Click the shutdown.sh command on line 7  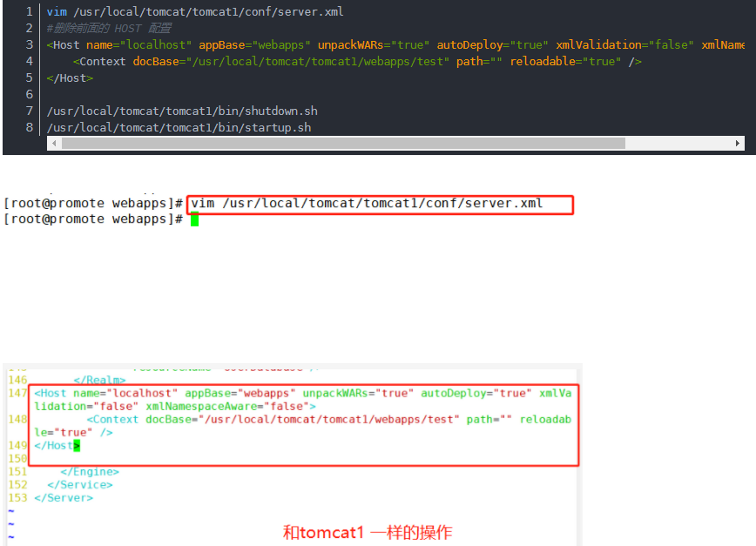[x=182, y=111]
